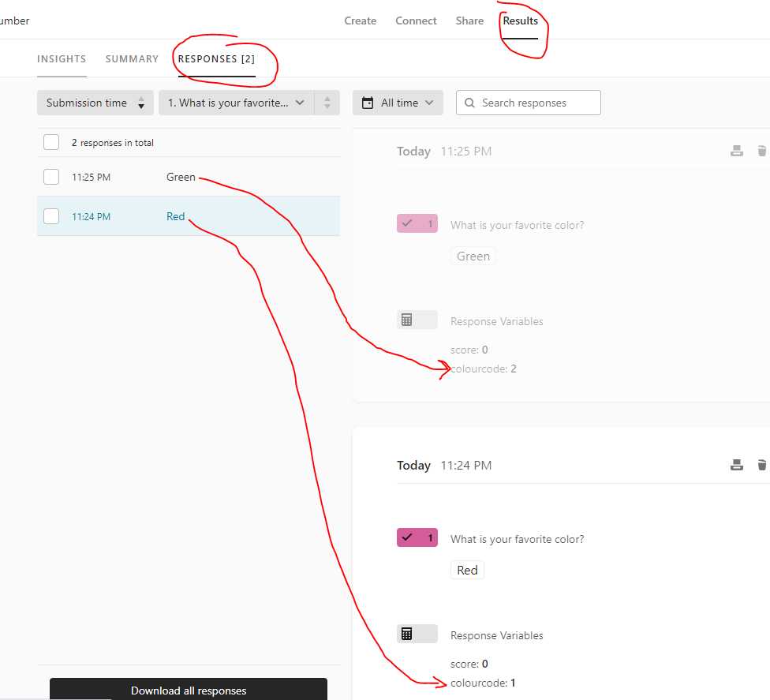Click the 11:25 PM timestamp in list

(x=91, y=178)
